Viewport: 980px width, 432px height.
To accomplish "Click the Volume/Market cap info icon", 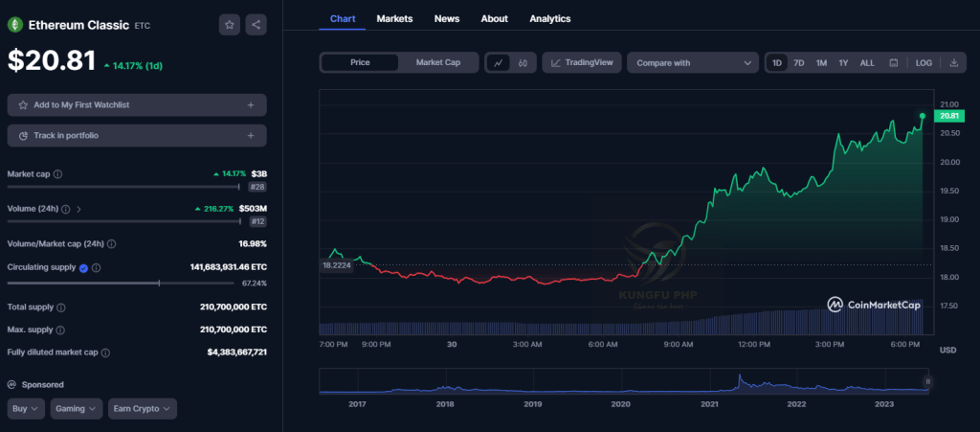I will (112, 244).
